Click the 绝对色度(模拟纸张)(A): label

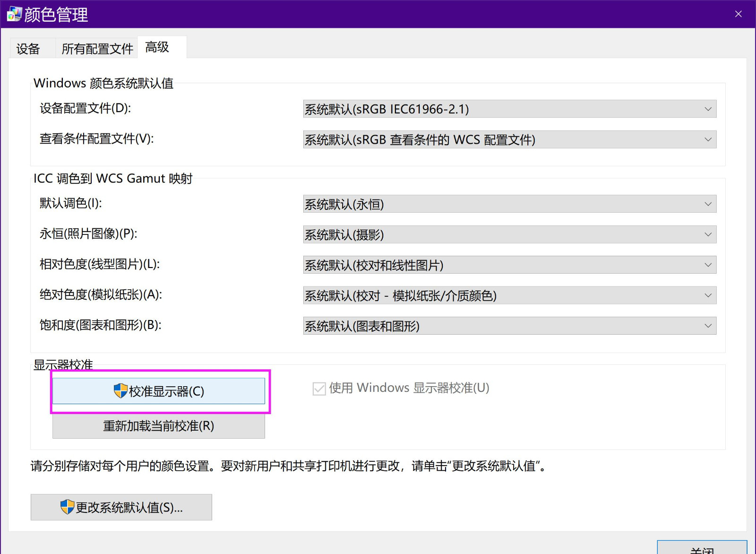[101, 294]
